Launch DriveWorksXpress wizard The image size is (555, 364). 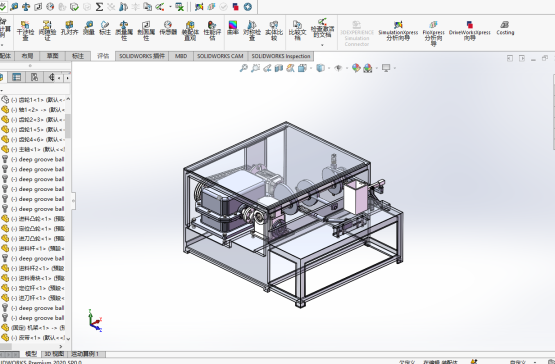pos(469,30)
